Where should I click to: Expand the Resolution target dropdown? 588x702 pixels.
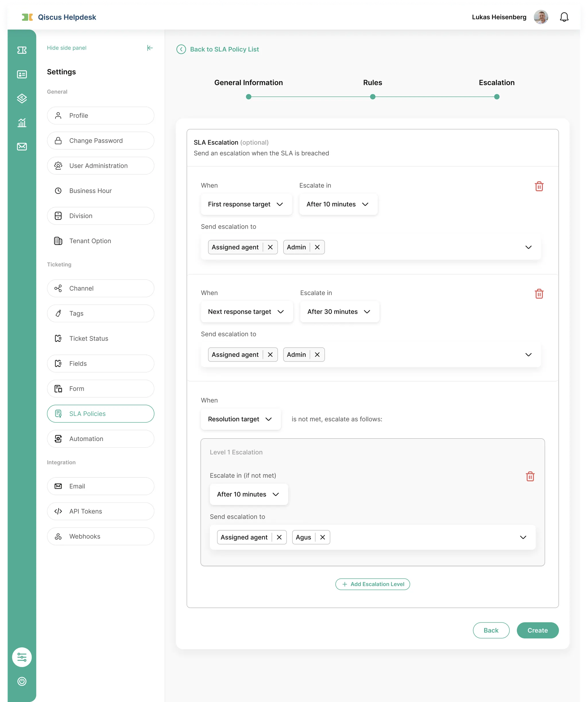(x=240, y=419)
